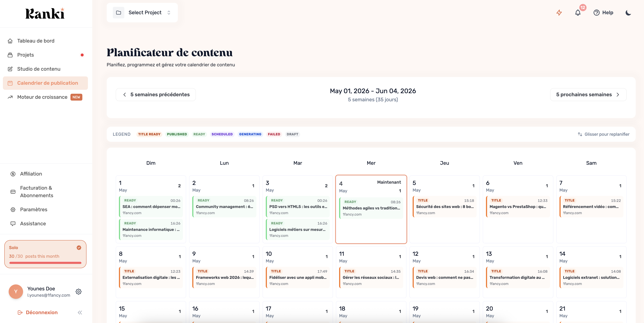
Task: Click the folder icon beside Select Project
Action: [119, 12]
